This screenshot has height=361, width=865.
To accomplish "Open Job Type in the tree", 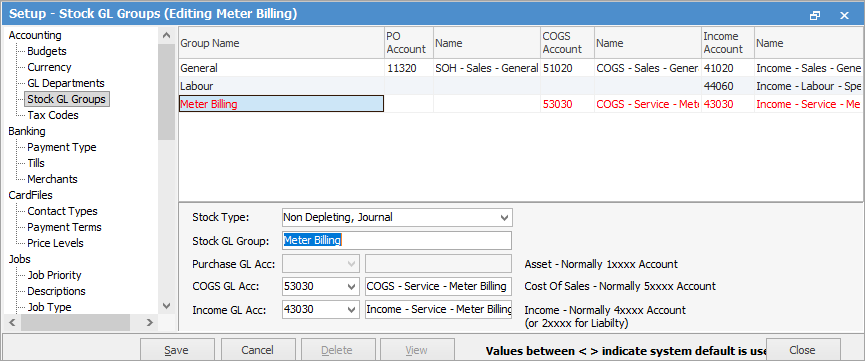I will [49, 307].
